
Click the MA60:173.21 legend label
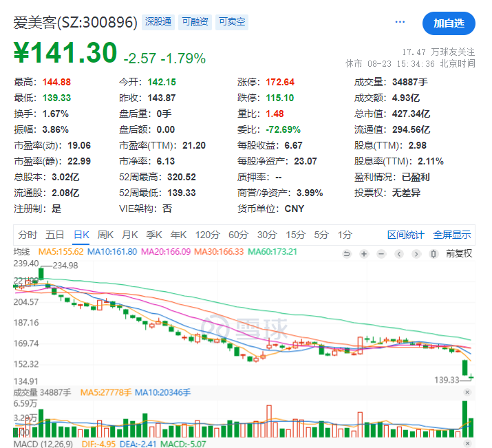tap(272, 252)
